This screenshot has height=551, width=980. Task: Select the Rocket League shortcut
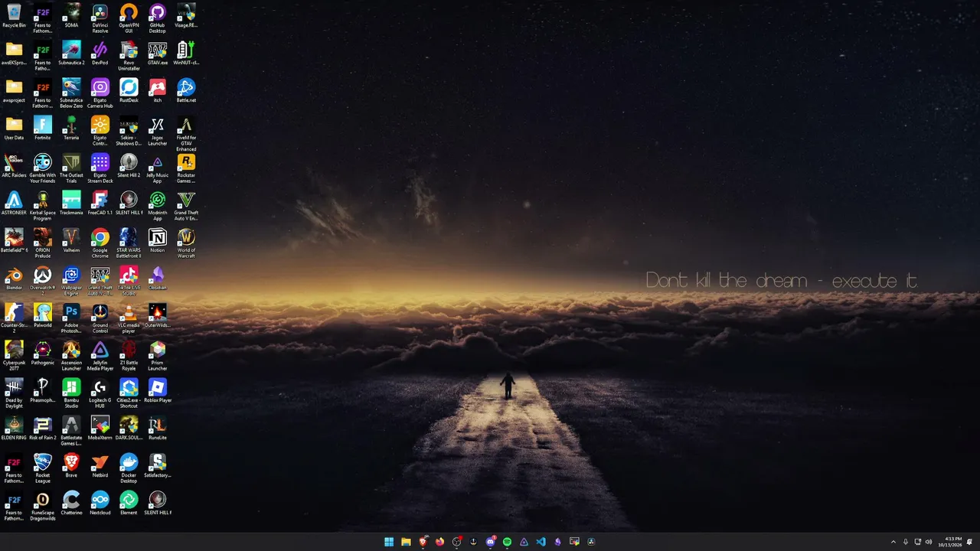tap(43, 468)
